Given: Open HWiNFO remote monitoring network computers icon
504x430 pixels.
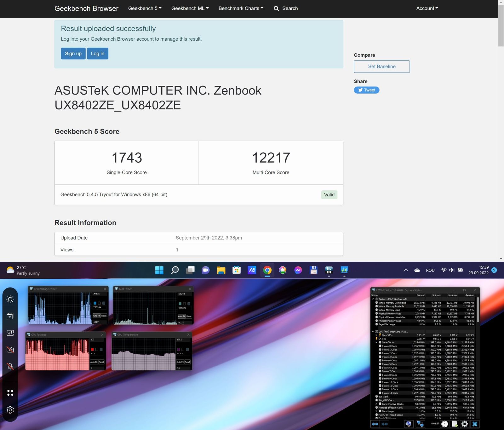Looking at the screenshot, I should pos(421,424).
